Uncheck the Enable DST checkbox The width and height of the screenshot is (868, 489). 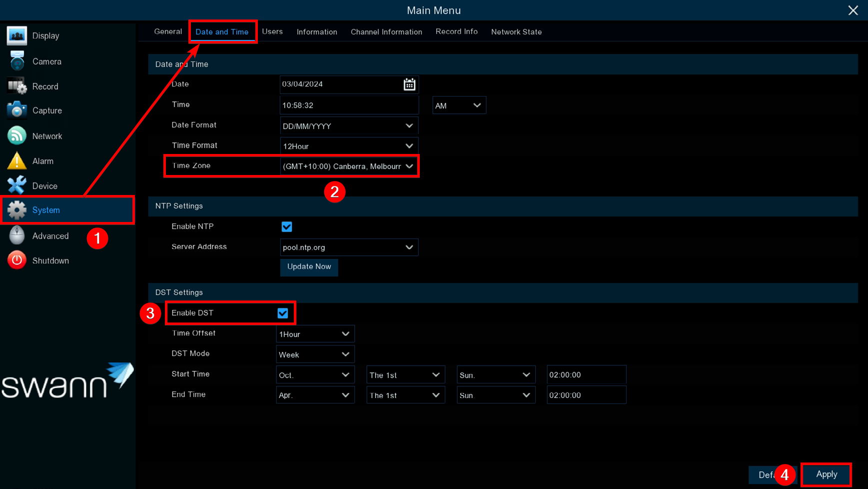tap(282, 313)
